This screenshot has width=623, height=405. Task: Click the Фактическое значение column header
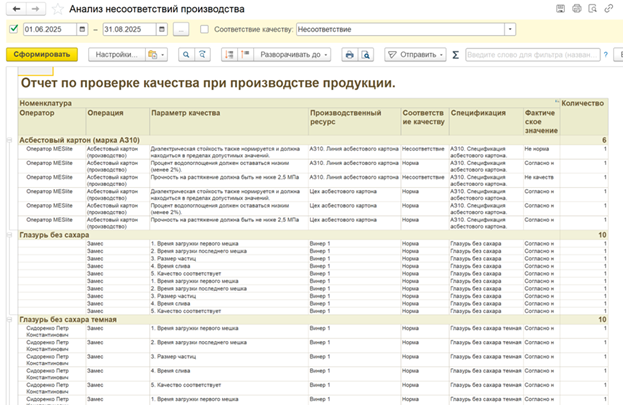click(541, 122)
